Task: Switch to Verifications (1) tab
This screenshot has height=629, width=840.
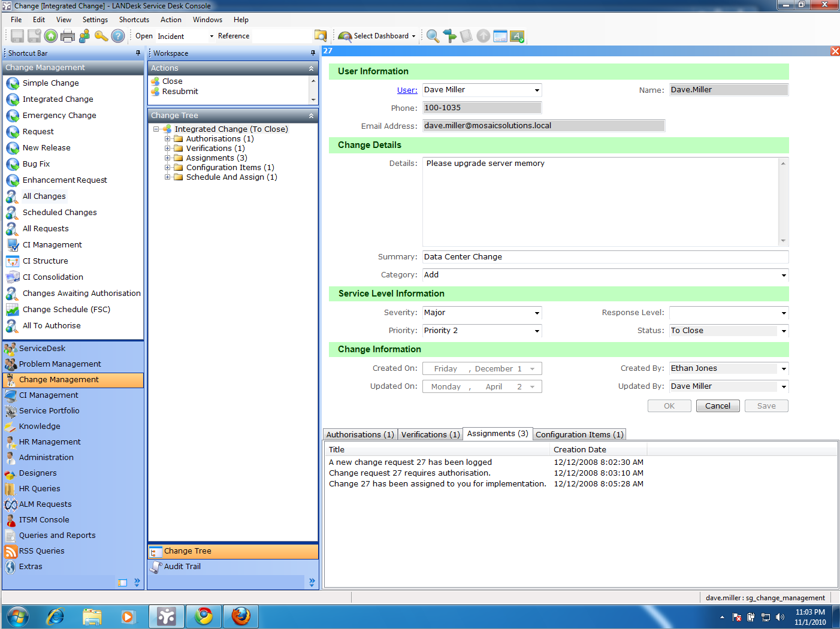Action: coord(431,435)
